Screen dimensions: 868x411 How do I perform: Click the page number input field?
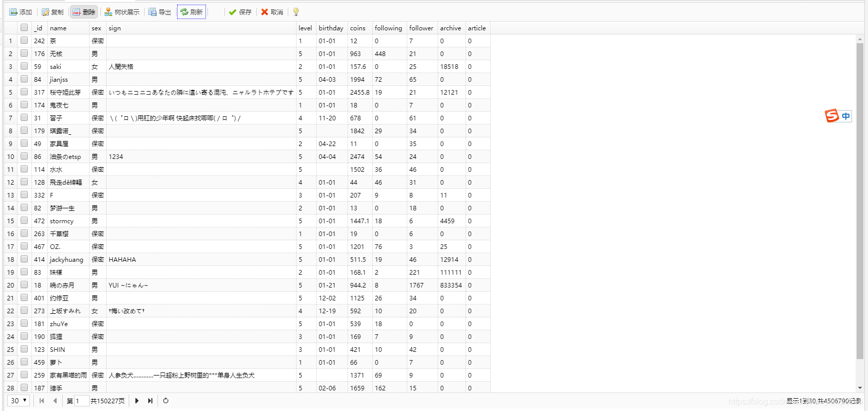[82, 401]
